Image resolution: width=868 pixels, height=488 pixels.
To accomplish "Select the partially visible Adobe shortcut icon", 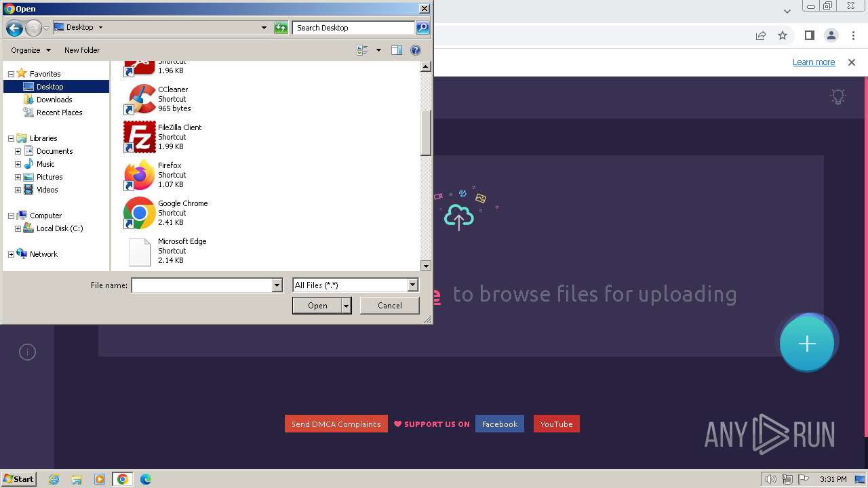I will point(140,68).
